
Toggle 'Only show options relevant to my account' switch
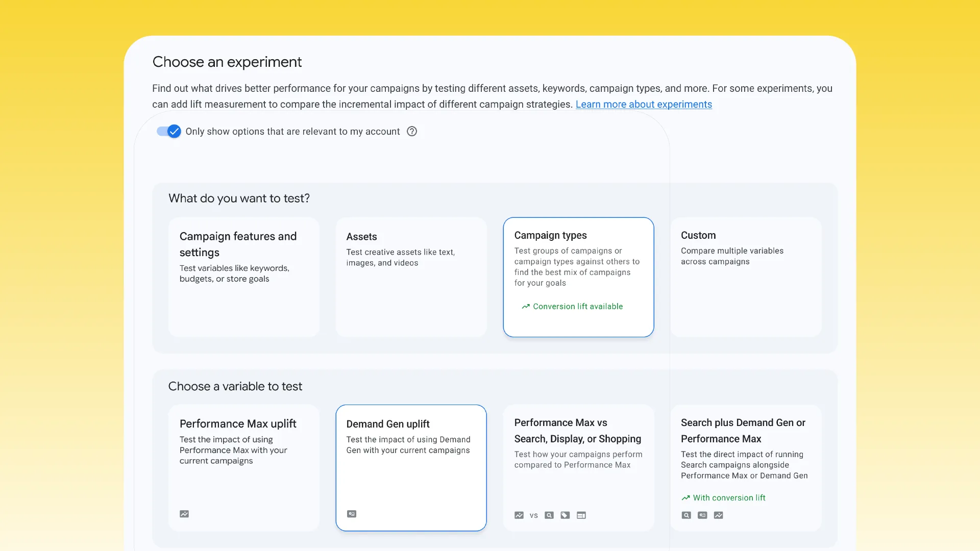(168, 131)
